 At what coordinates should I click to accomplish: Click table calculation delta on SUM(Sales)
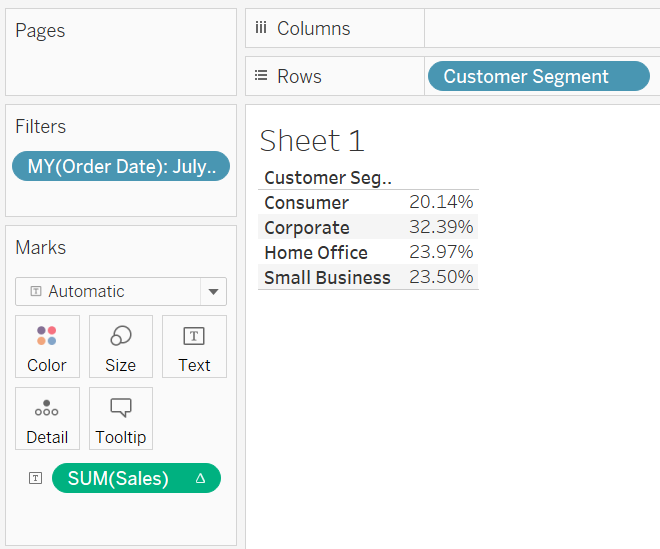200,478
